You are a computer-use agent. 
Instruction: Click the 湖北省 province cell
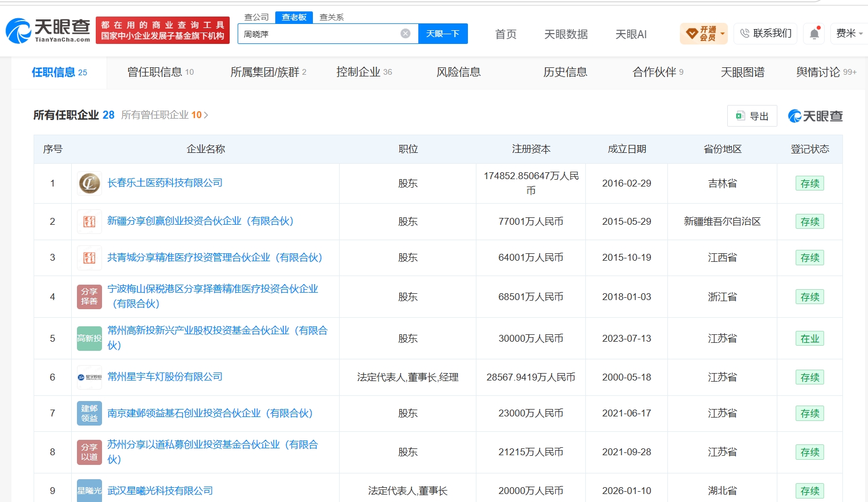coord(723,491)
